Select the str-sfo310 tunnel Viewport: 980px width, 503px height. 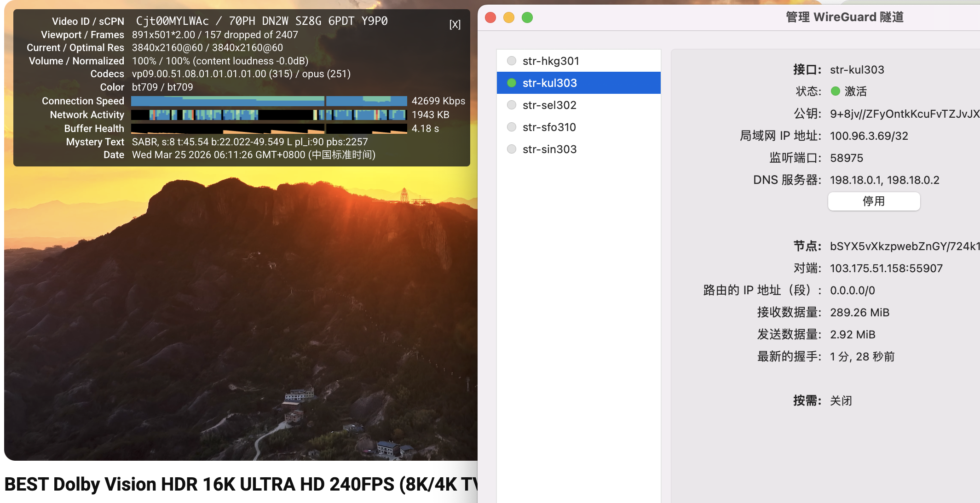coord(549,127)
